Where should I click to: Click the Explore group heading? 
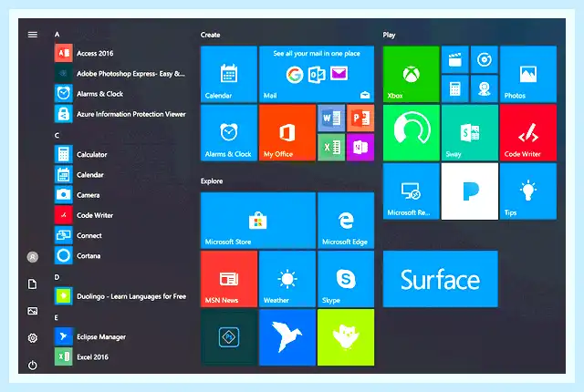[212, 181]
